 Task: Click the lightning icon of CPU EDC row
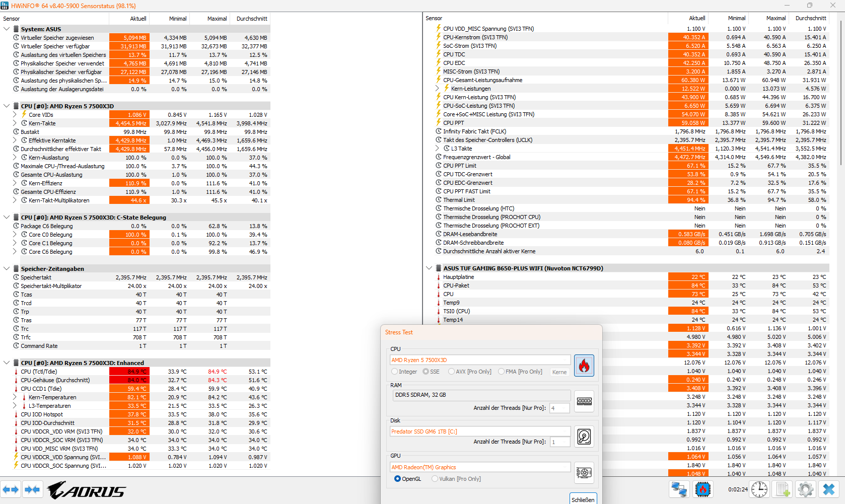[x=439, y=63]
